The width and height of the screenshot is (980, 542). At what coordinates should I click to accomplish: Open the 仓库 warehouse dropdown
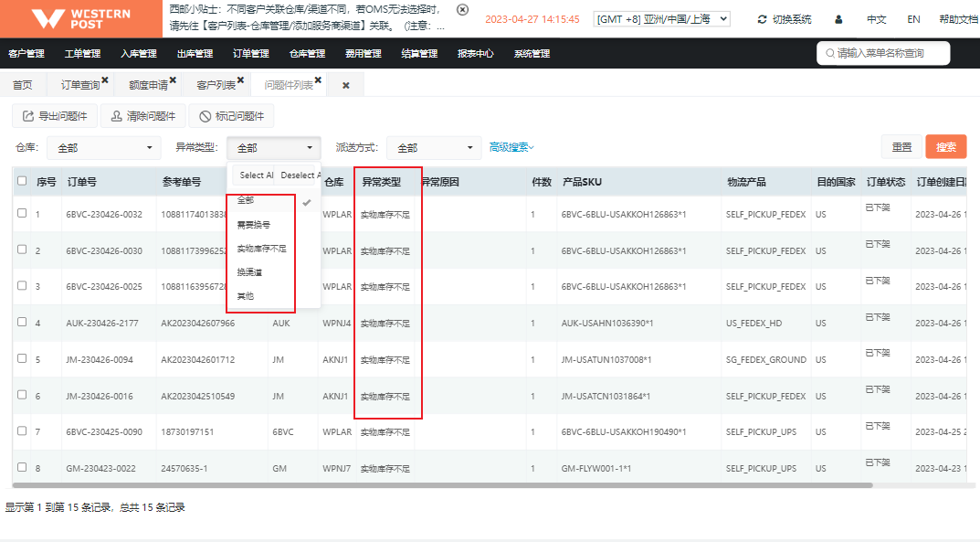(x=104, y=148)
